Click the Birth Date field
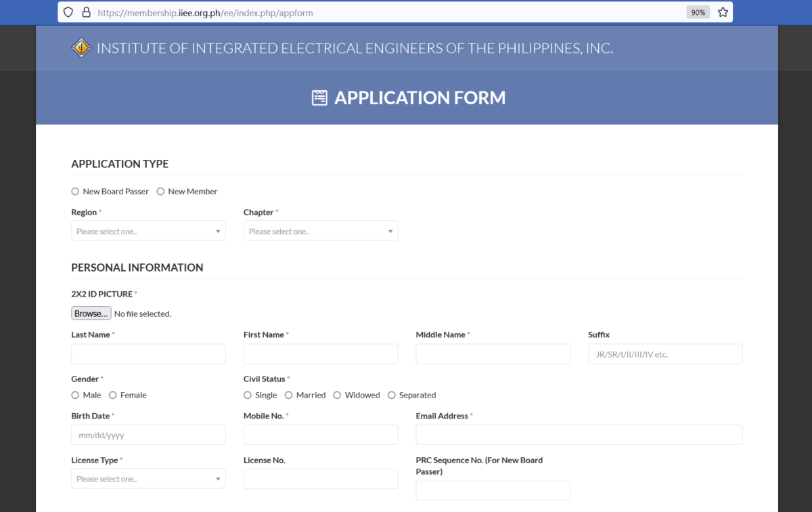The image size is (812, 512). click(148, 435)
